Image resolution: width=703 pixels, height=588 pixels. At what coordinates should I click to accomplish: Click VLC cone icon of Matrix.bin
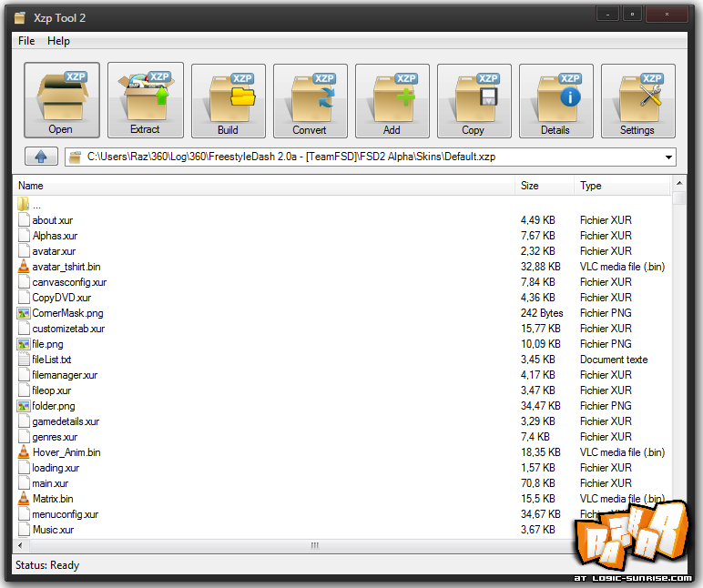click(24, 499)
